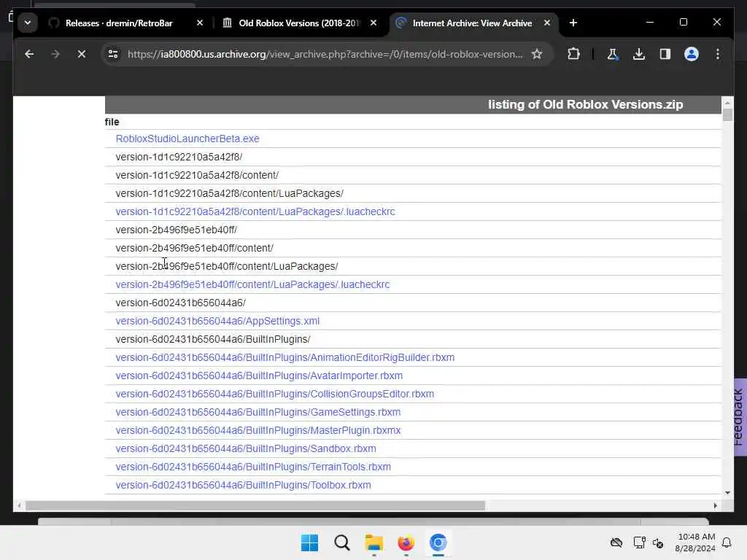Open GameSettings.rbxm link

[x=258, y=412]
